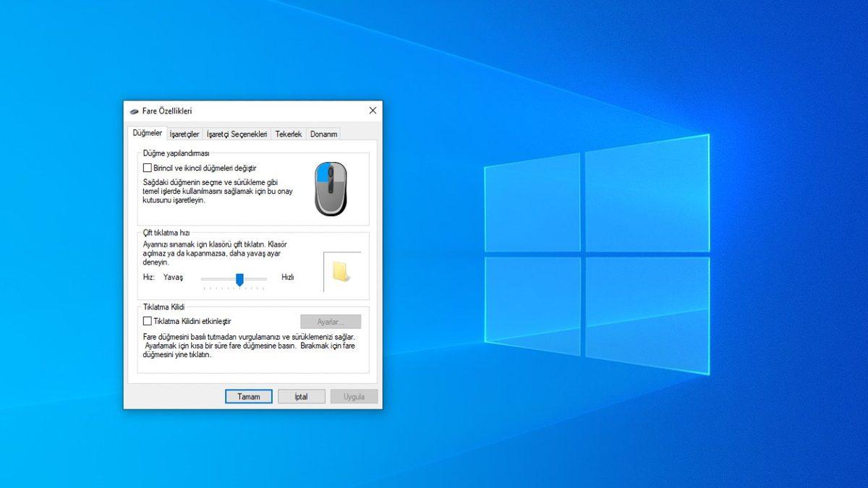Click the İptal button

pyautogui.click(x=301, y=396)
